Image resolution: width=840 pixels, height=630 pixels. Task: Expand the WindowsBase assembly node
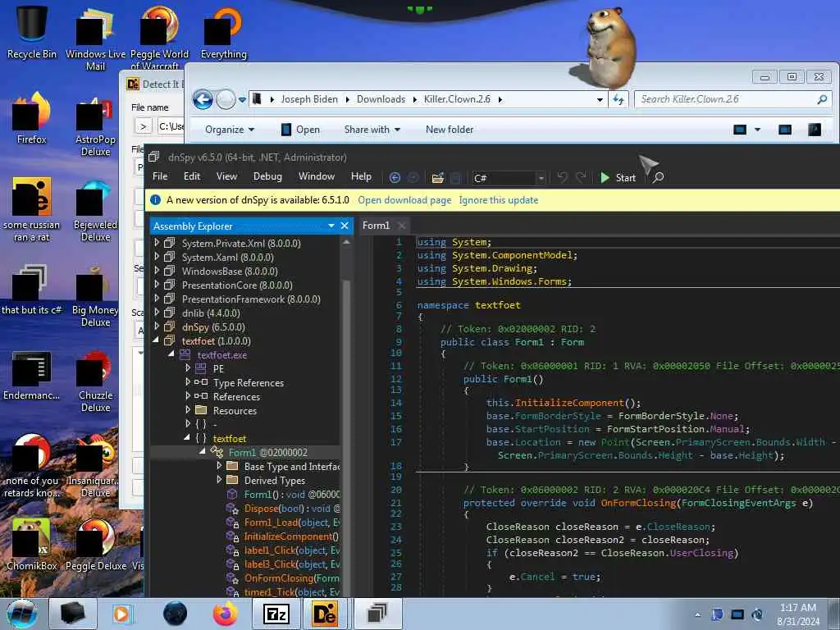coord(157,271)
